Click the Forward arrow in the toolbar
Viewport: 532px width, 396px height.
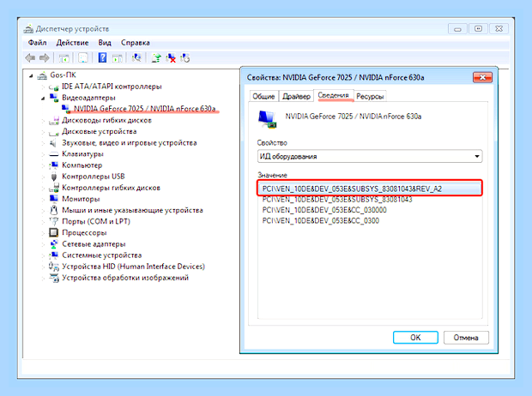pyautogui.click(x=45, y=58)
